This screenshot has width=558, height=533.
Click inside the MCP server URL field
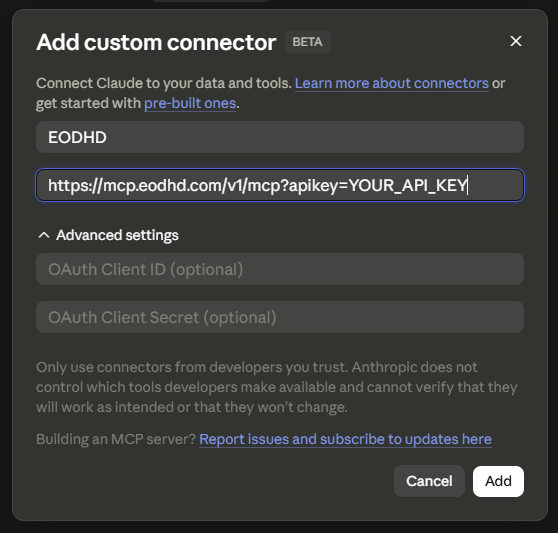pos(280,185)
